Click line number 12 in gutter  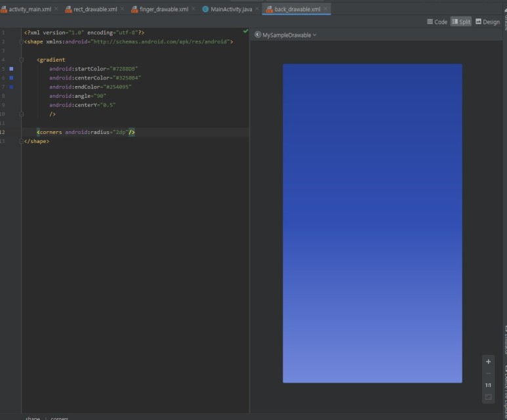click(x=3, y=133)
